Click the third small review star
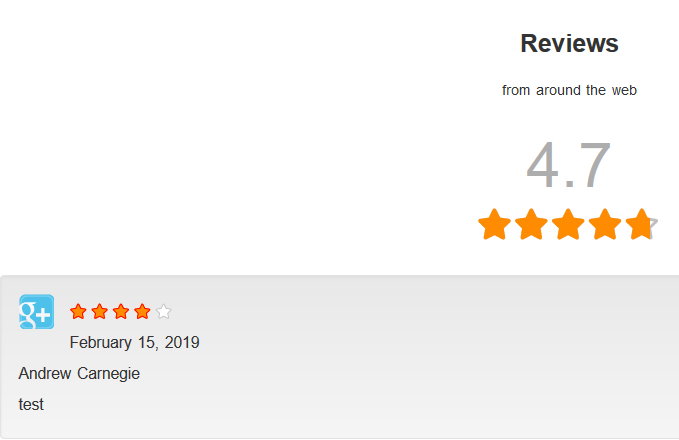 click(121, 312)
